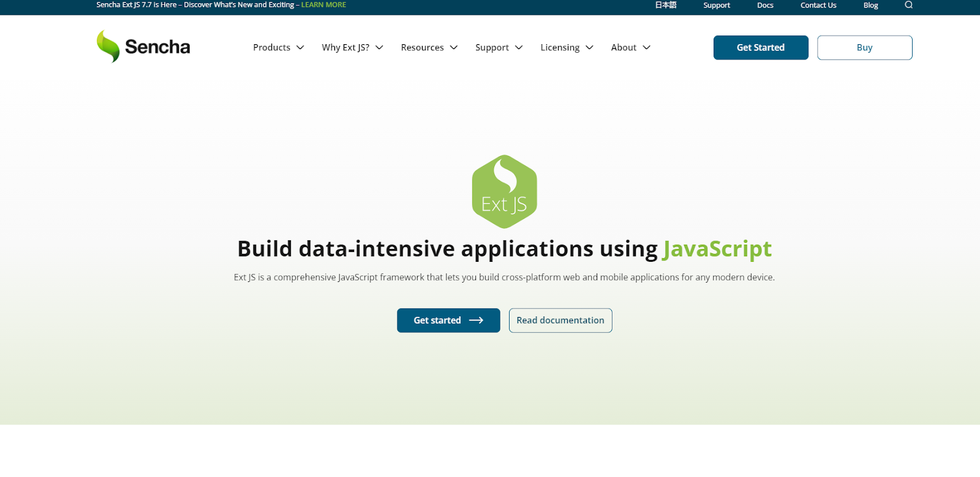Open Read documentation button

click(x=560, y=320)
